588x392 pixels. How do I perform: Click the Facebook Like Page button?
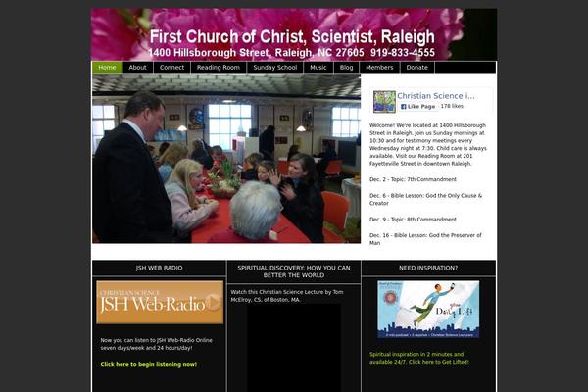click(x=417, y=107)
